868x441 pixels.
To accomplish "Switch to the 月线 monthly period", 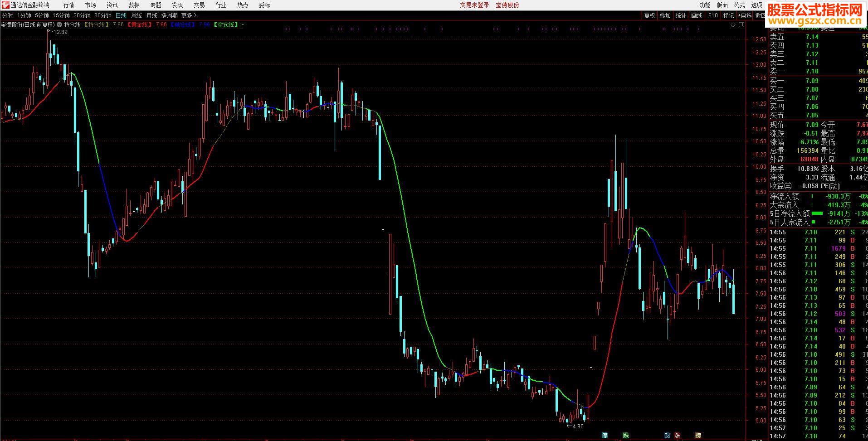I will coord(152,15).
